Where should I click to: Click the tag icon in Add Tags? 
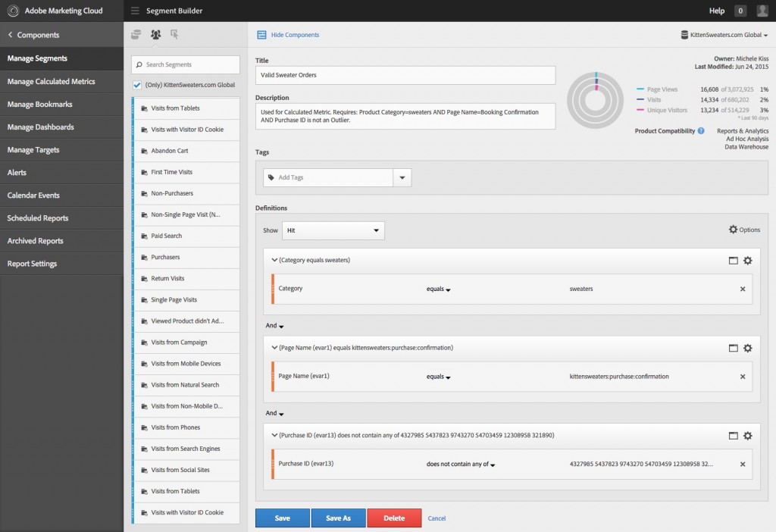pos(271,177)
